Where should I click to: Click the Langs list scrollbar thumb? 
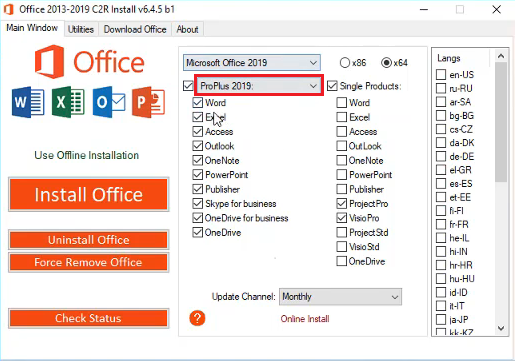tap(501, 122)
